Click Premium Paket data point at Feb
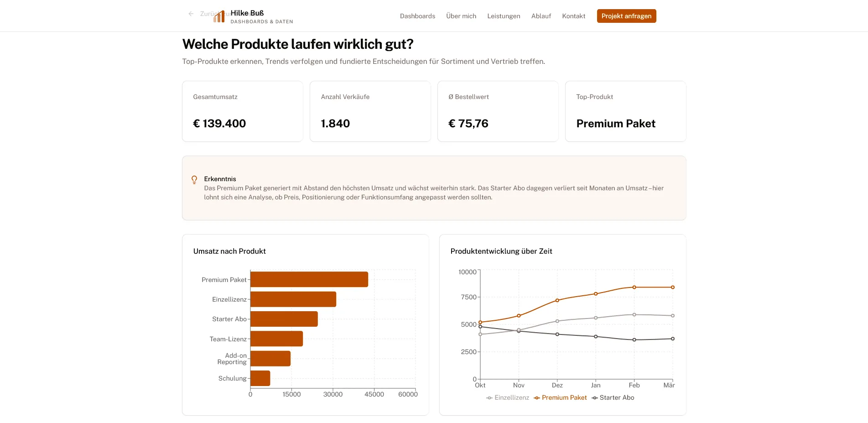Image resolution: width=868 pixels, height=423 pixels. click(x=634, y=287)
